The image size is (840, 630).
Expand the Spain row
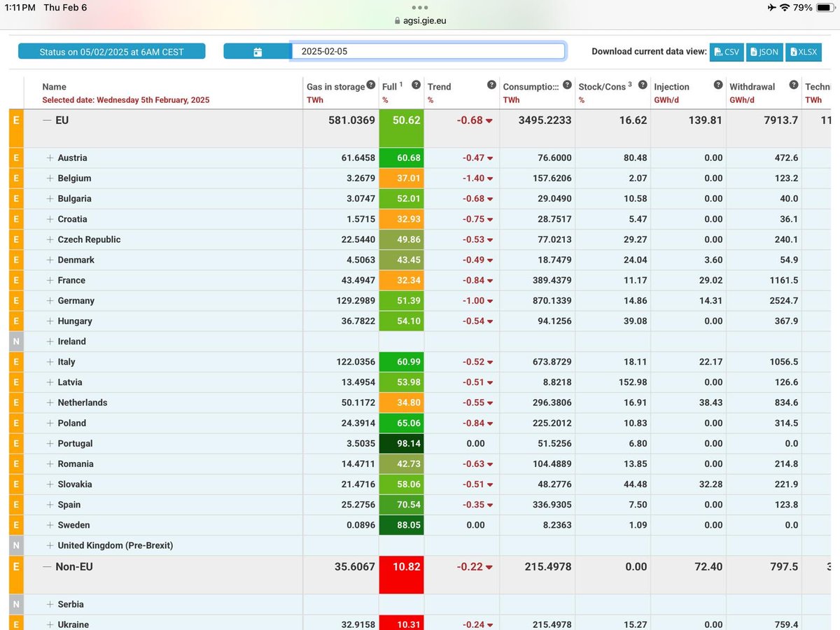pos(50,505)
